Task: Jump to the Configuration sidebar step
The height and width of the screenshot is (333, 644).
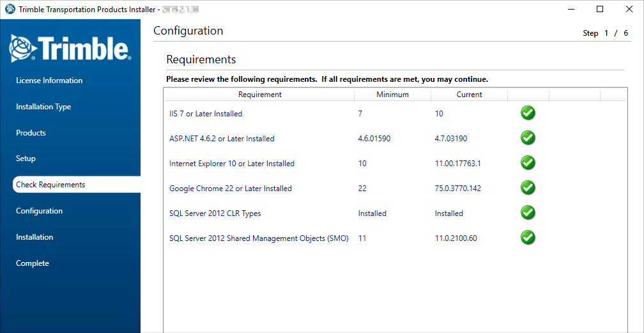Action: (39, 211)
